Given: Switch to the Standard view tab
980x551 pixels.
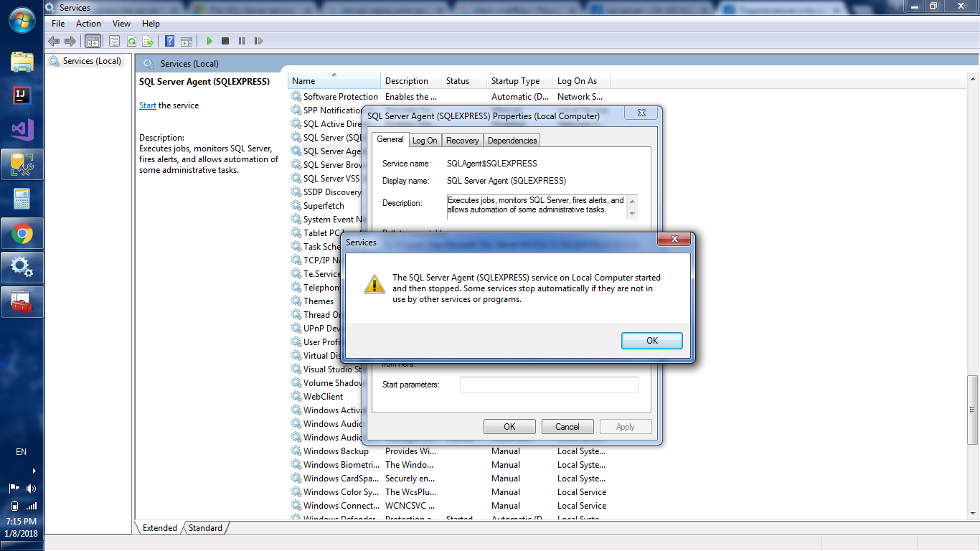Looking at the screenshot, I should click(206, 527).
